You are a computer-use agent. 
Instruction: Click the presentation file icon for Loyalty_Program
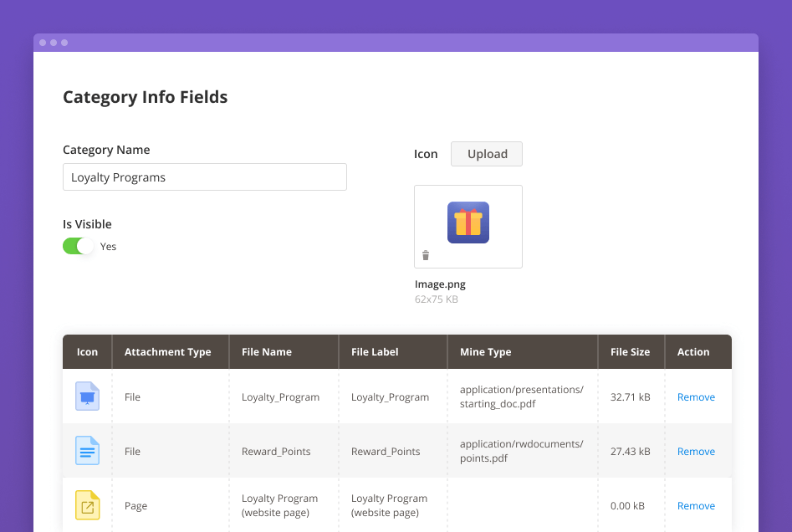pos(87,396)
